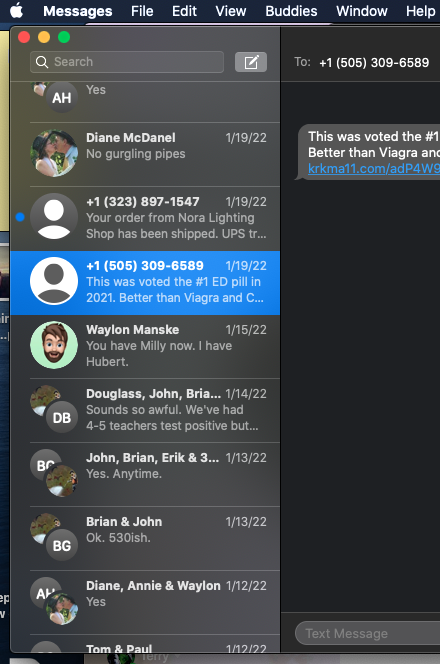The height and width of the screenshot is (664, 440).
Task: Click the BG avatar for Brian & John
Action: [x=62, y=545]
